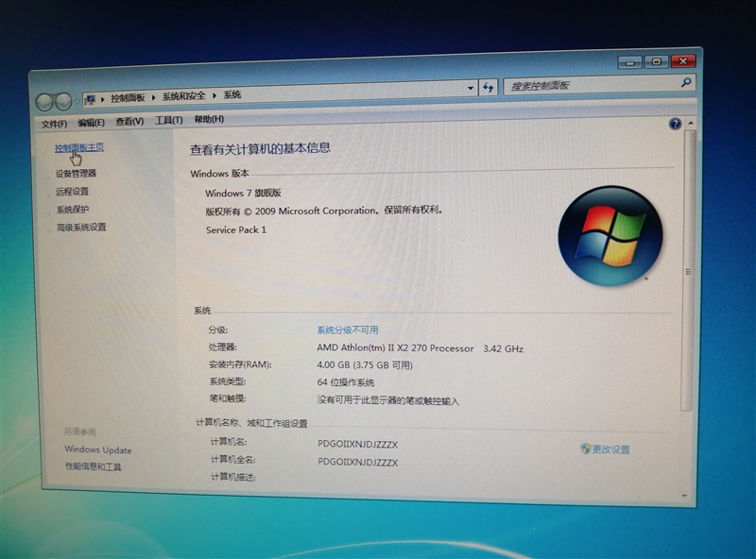Go to 控制面板主页 link
This screenshot has width=756, height=559.
tap(79, 148)
